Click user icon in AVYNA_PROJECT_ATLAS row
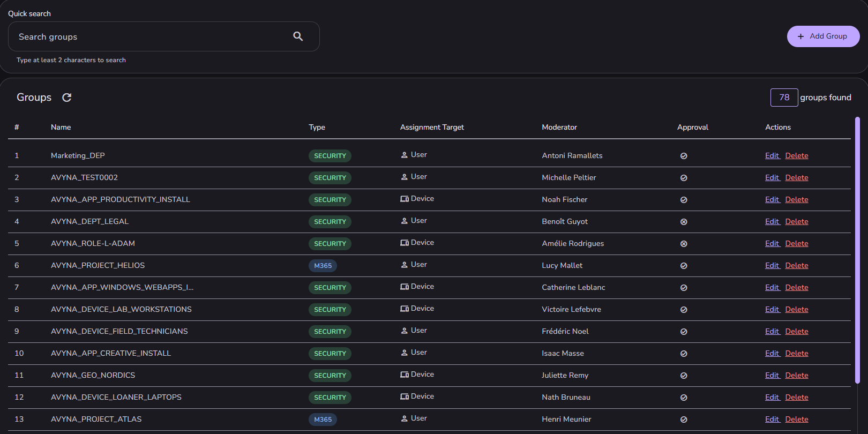This screenshot has height=434, width=868. point(405,418)
